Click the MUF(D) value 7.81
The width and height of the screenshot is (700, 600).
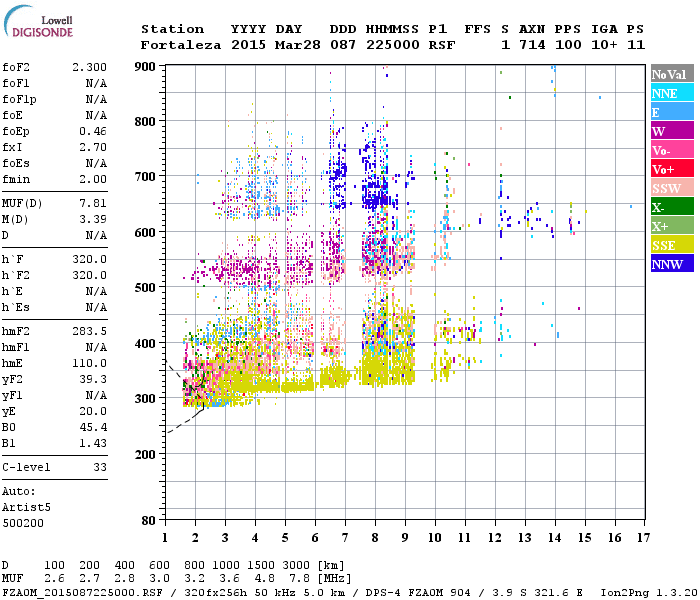pyautogui.click(x=93, y=203)
